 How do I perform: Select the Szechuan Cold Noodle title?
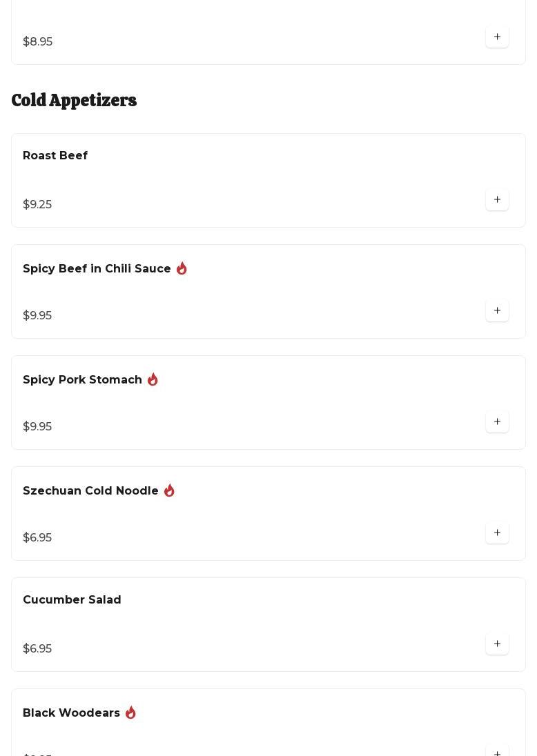pyautogui.click(x=90, y=491)
